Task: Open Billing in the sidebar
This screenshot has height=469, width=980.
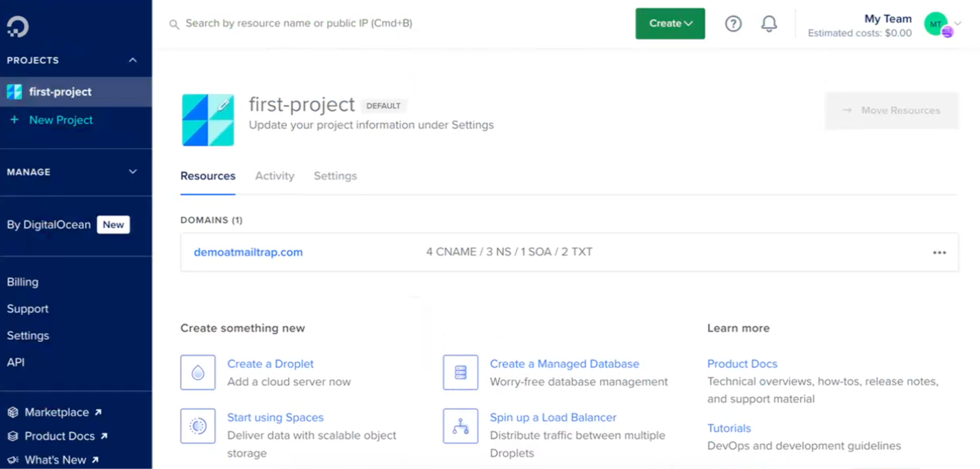Action: coord(23,282)
